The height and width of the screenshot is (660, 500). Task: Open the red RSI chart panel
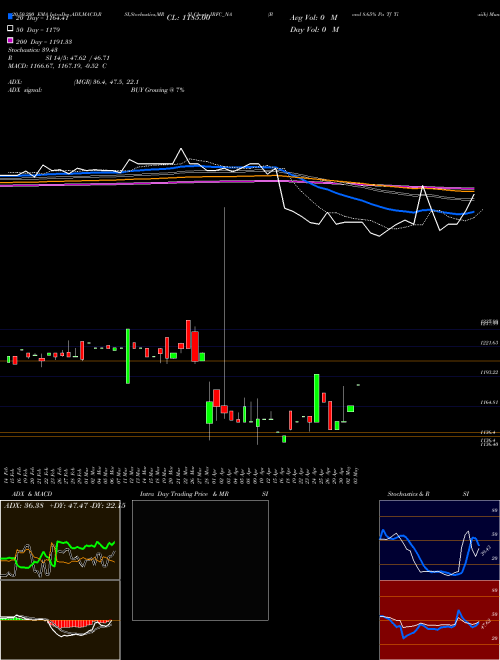pyautogui.click(x=439, y=620)
